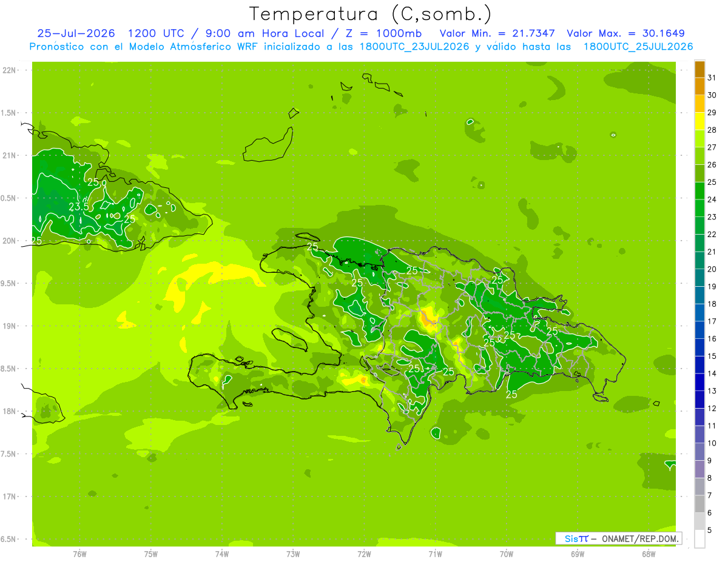Click the colorbar label '25'
The image size is (728, 562).
point(712,182)
